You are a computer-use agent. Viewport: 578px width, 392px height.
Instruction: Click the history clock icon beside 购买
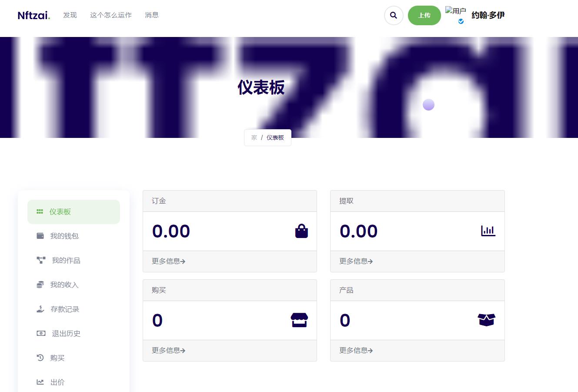40,358
